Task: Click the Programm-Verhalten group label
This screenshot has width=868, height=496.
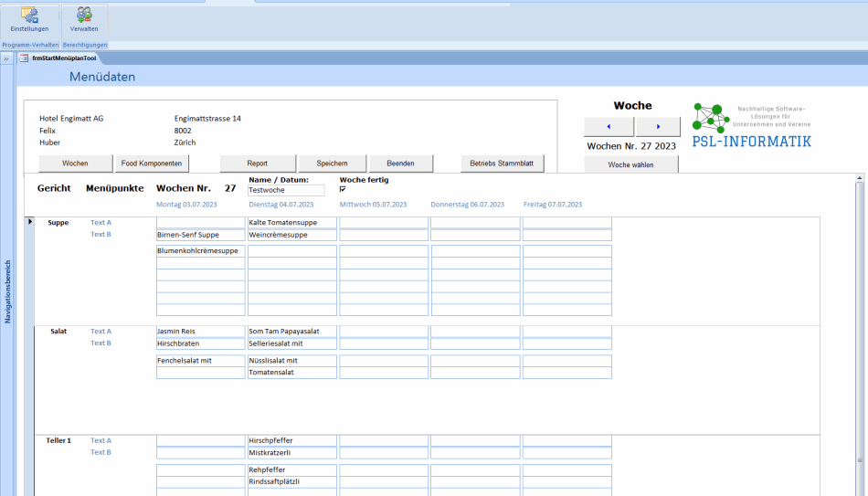Action: tap(30, 45)
